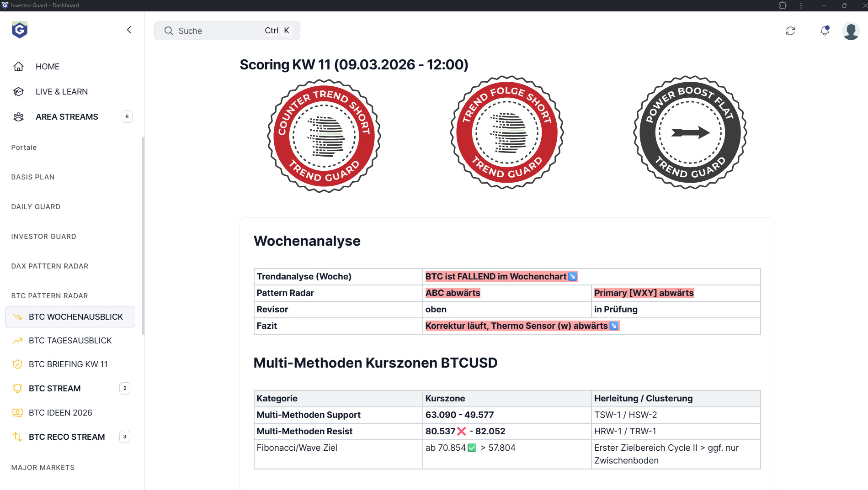Open BTC IDEEN 2026 page
The width and height of the screenshot is (868, 490).
click(60, 413)
